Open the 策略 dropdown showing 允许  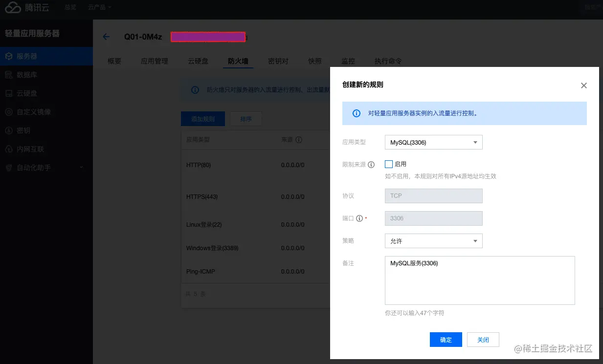[x=433, y=241]
